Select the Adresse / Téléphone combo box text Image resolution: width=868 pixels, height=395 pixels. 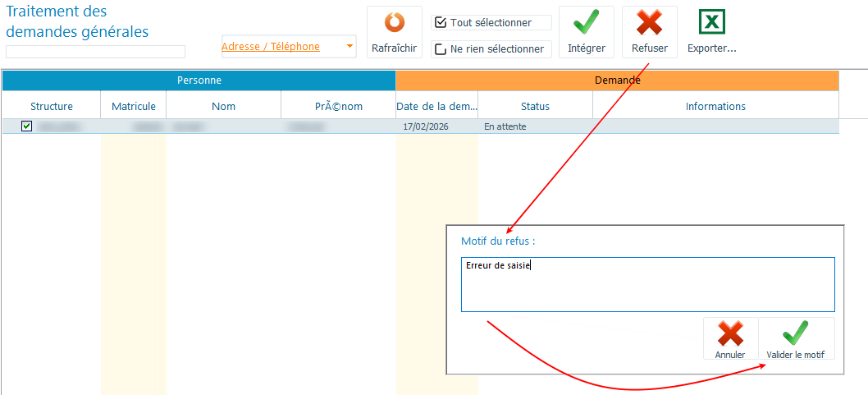click(x=271, y=47)
